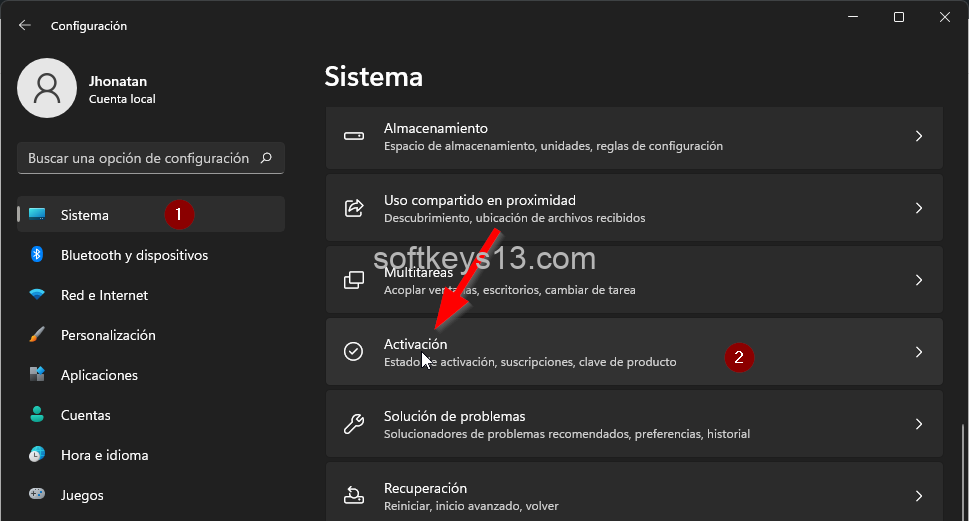Screen dimensions: 969x521
Task: Click the back arrow in title bar
Action: click(x=25, y=25)
